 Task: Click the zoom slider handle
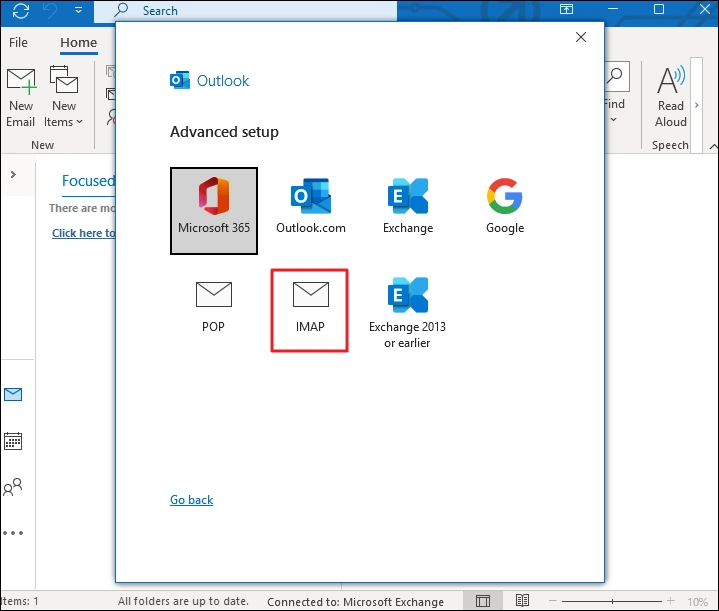pos(612,601)
